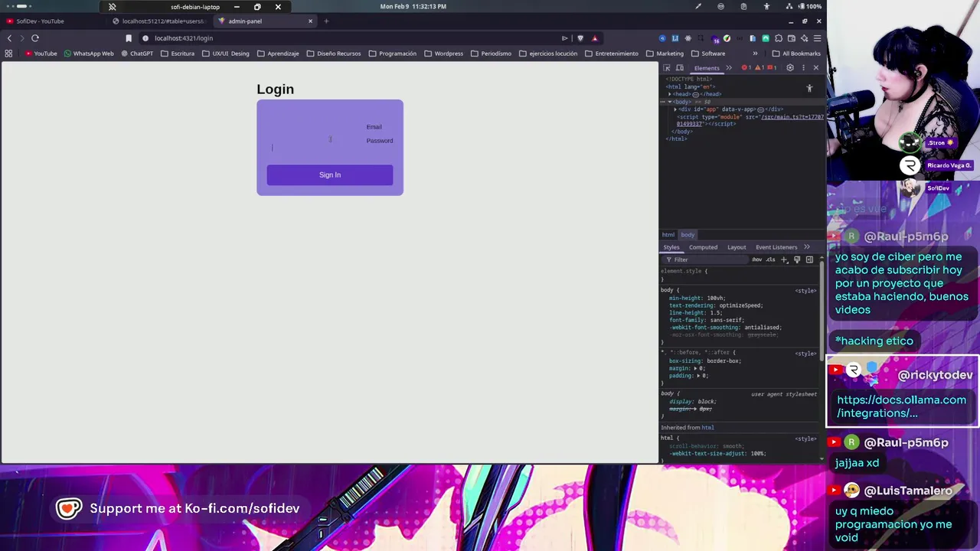Open the browser hamburger menu
Screen dimensions: 980x551
817,37
